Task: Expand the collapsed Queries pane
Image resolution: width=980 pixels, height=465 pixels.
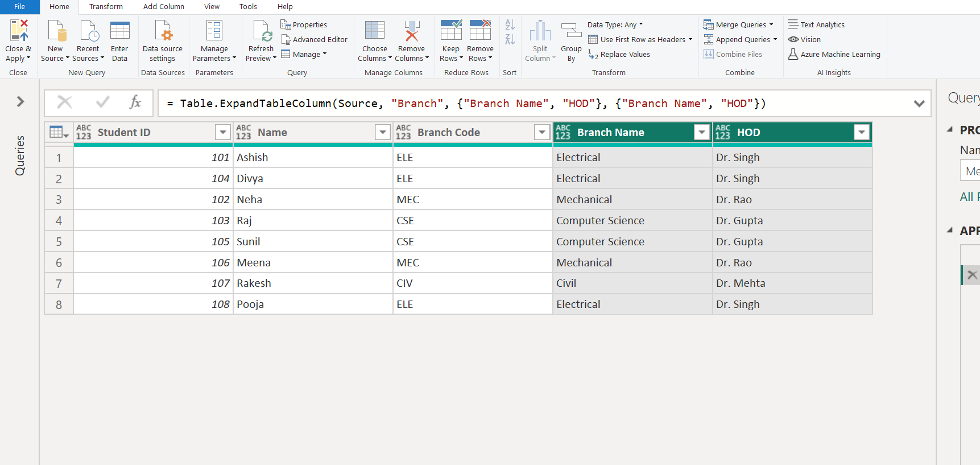Action: (x=20, y=102)
